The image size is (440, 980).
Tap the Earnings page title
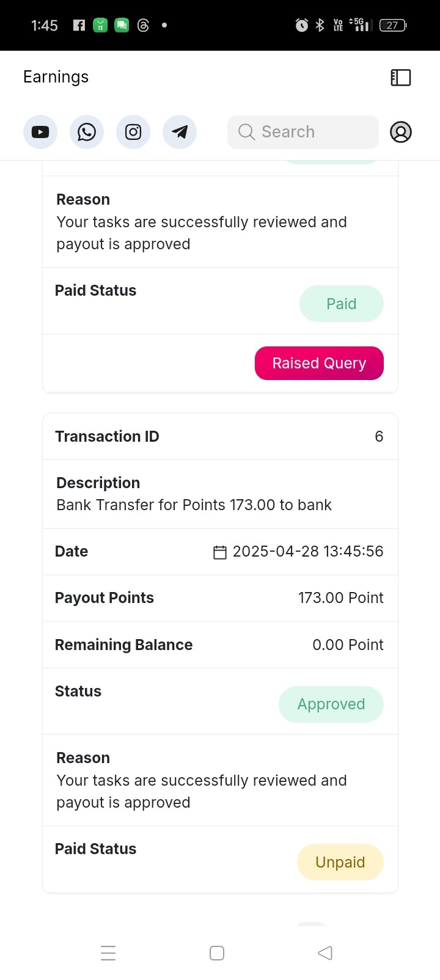click(x=56, y=77)
